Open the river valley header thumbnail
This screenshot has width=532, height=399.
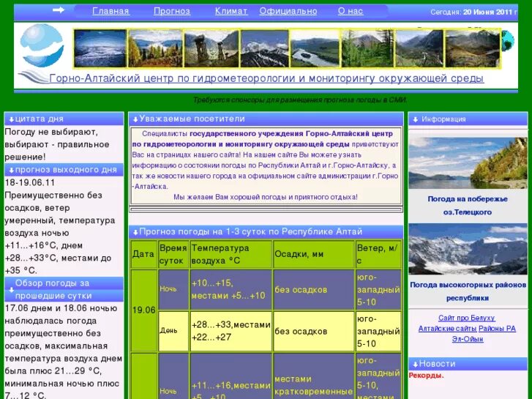315,48
